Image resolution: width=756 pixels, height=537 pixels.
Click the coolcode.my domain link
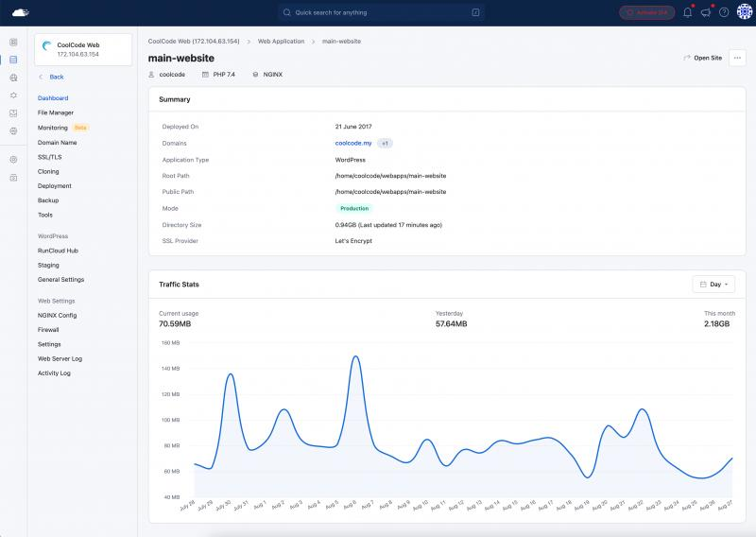click(x=352, y=143)
